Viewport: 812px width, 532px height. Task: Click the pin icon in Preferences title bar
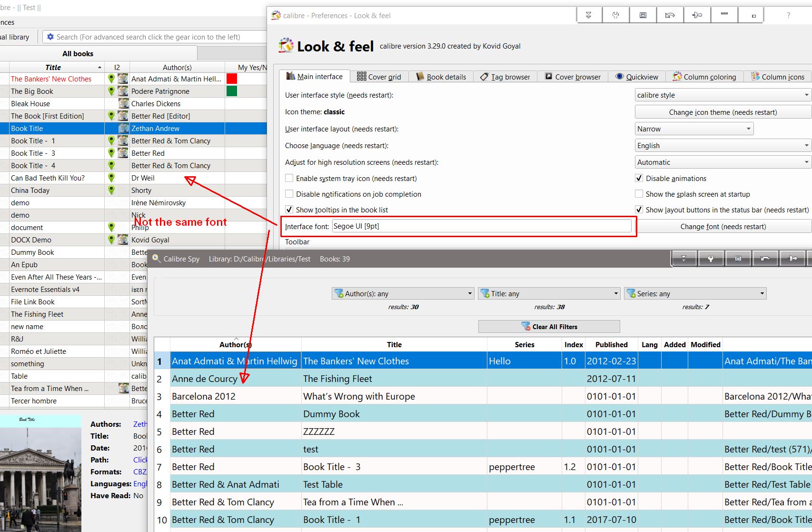pos(697,15)
